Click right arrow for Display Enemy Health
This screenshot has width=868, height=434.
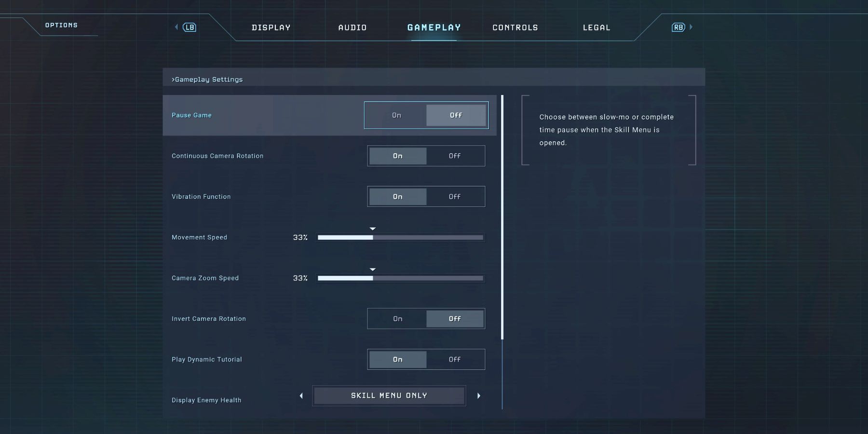click(x=479, y=396)
